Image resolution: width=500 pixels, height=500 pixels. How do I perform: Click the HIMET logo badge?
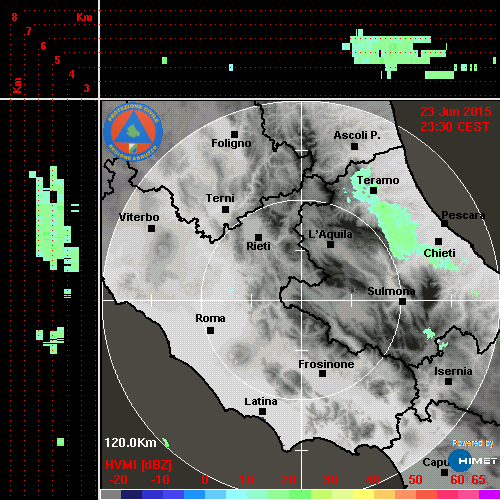(x=472, y=461)
